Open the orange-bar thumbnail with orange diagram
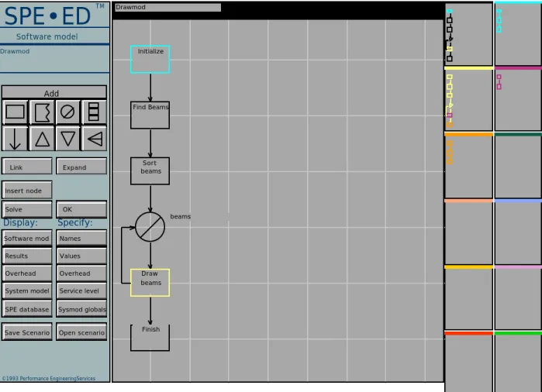 (x=468, y=165)
